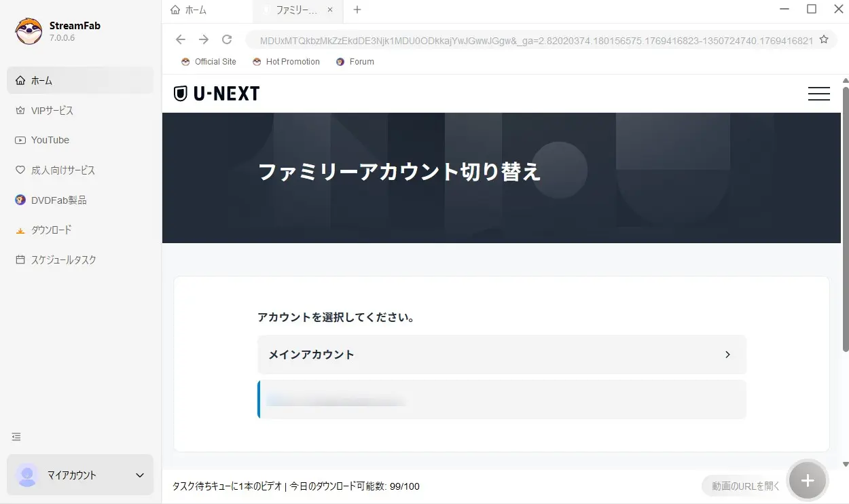Click the round plus add button
849x504 pixels.
pyautogui.click(x=807, y=481)
